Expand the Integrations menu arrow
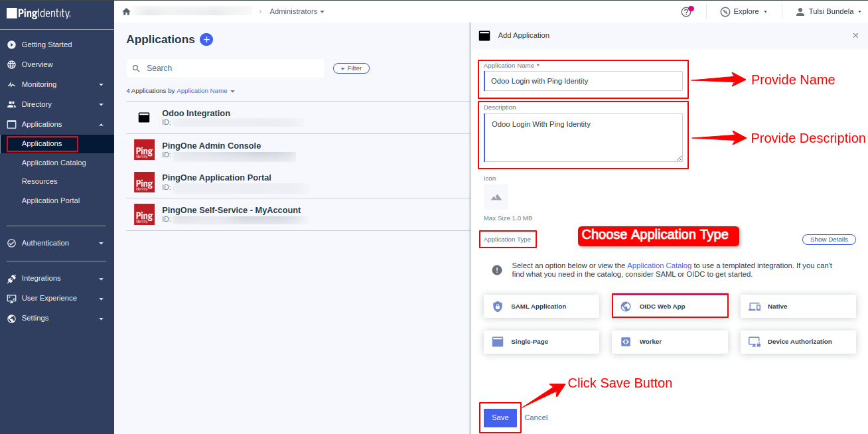 (102, 279)
